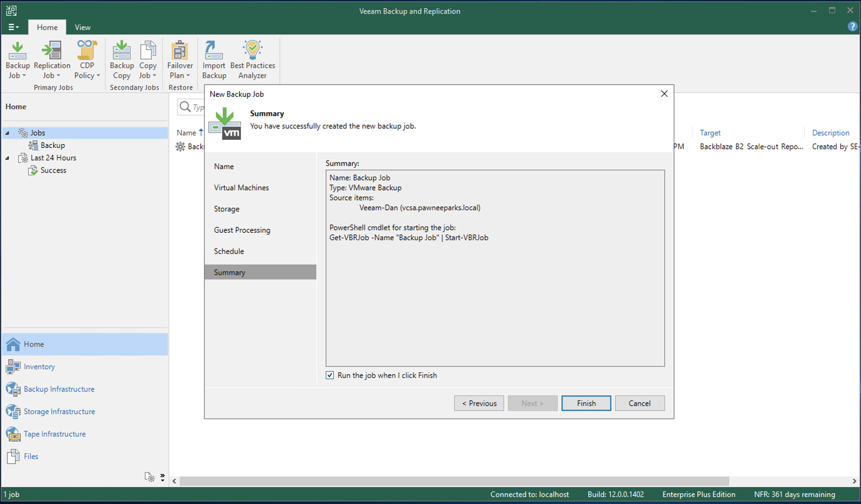
Task: Cancel the New Backup Job wizard
Action: tap(640, 403)
